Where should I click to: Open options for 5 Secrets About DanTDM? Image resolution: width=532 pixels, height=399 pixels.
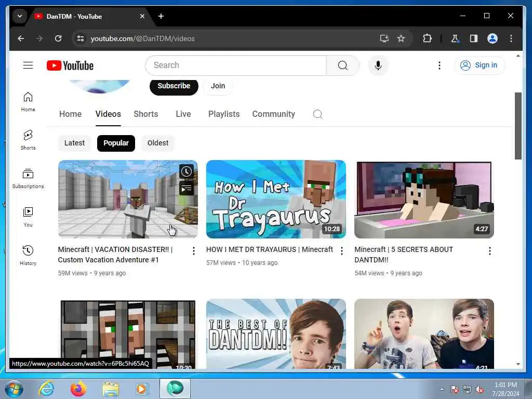(489, 251)
